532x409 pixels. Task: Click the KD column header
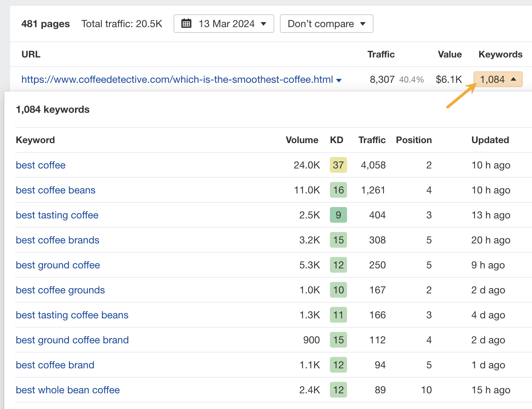337,140
